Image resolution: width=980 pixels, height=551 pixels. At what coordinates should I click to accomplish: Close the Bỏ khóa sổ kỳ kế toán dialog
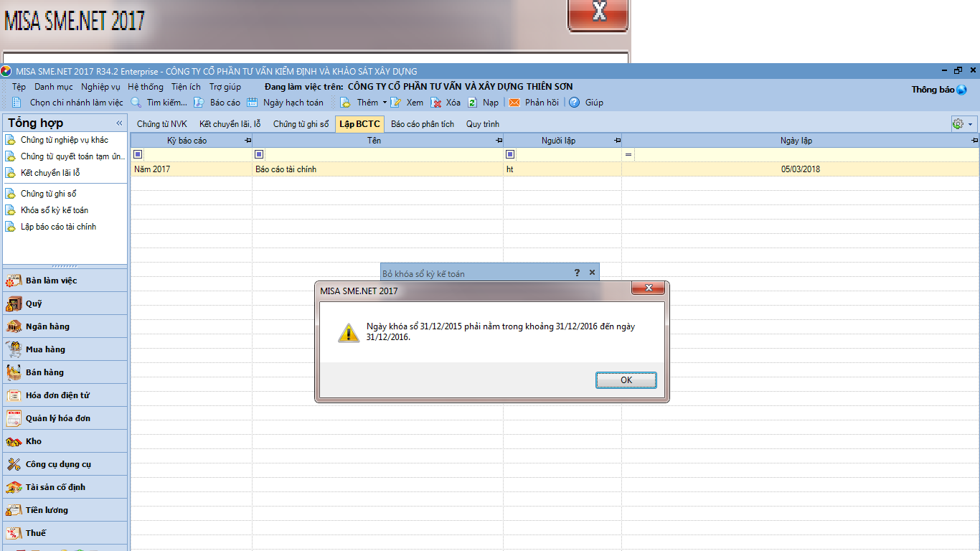[x=592, y=273]
